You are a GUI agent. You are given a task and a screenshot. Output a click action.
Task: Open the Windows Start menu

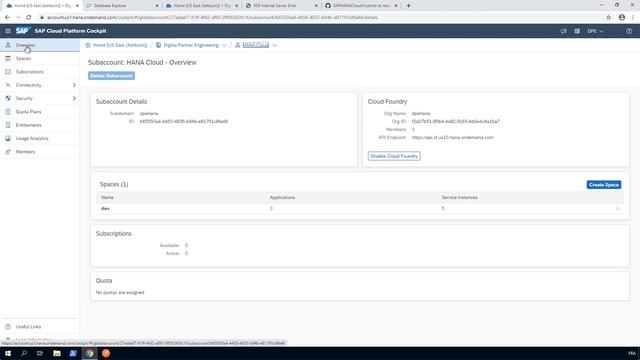(8, 353)
